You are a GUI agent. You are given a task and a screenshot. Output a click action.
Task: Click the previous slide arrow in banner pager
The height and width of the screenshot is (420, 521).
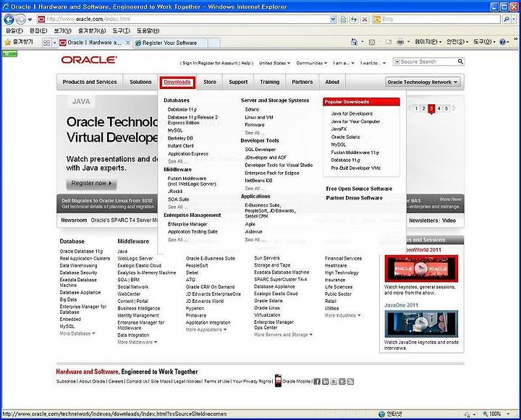[409, 108]
